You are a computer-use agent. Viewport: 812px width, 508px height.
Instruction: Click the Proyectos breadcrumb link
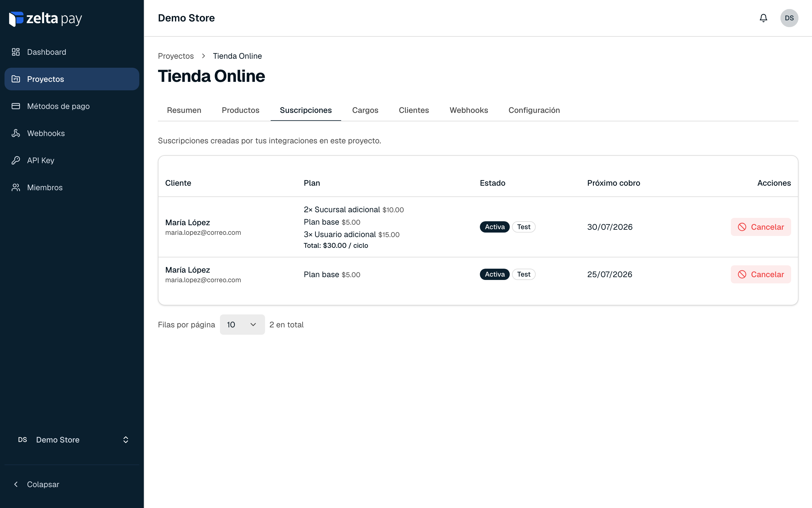coord(176,56)
